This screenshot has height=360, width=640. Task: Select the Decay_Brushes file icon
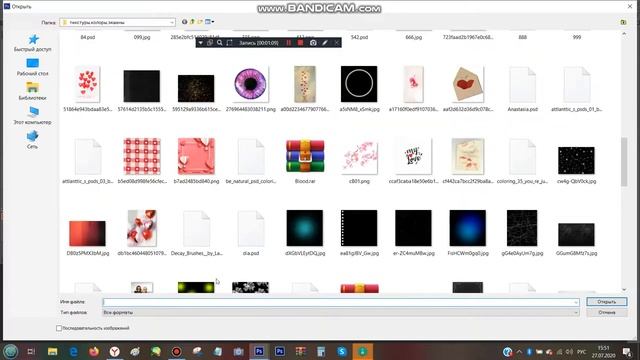(196, 229)
